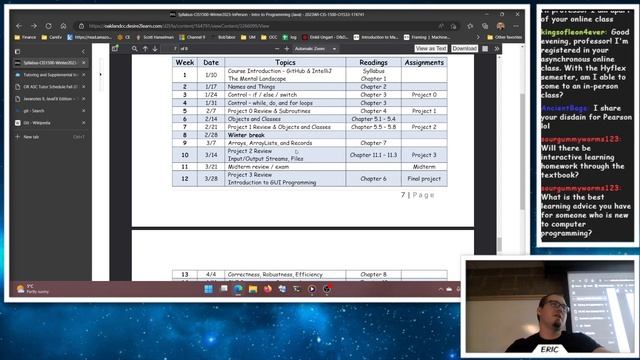Screen dimensions: 640x360
Task: Click the PDF presentation mode icon
Action: tap(485, 49)
